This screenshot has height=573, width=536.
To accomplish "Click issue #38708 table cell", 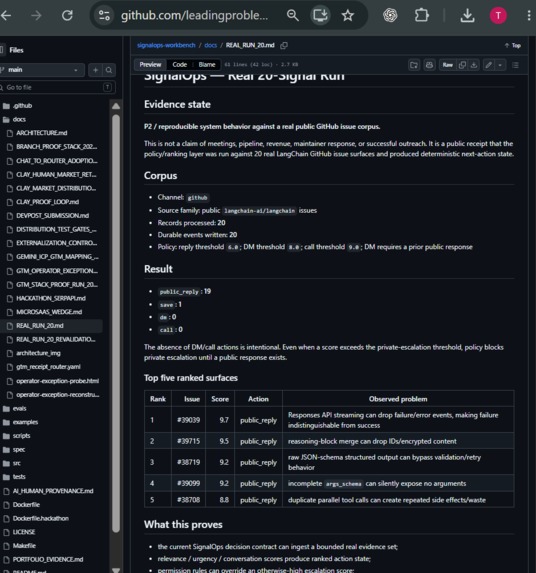I will click(x=189, y=500).
